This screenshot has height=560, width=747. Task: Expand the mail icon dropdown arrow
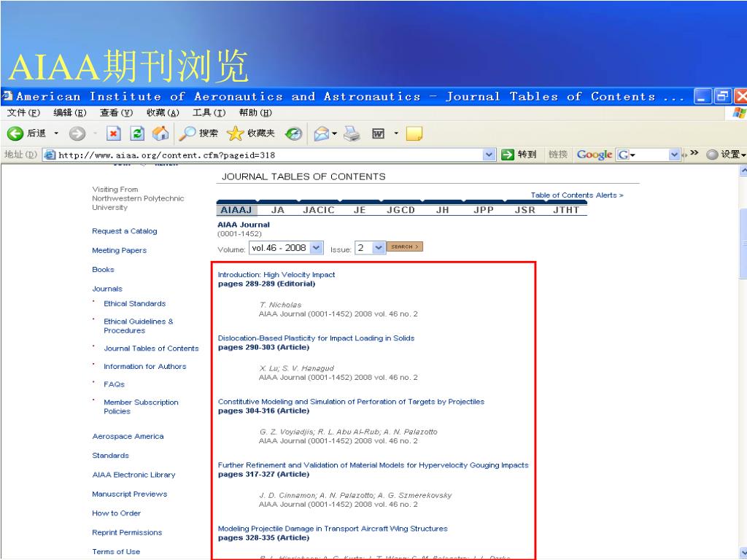[x=334, y=134]
